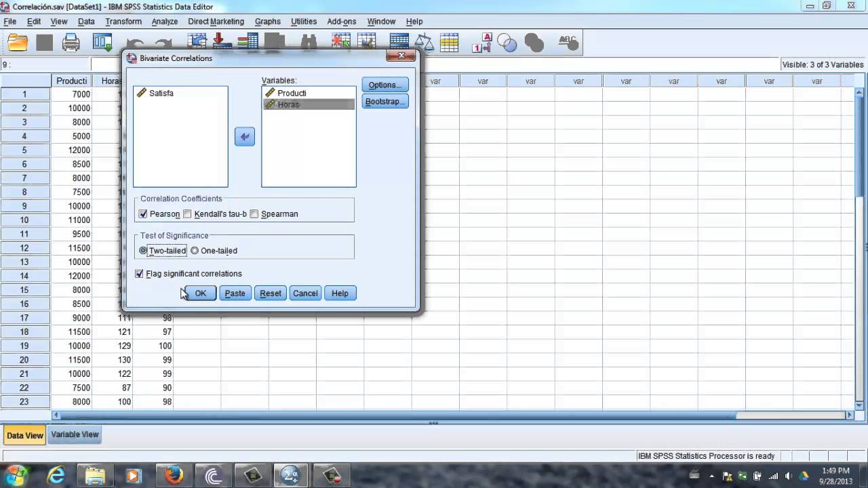Click the horizontal scrollbar thumb
This screenshot has height=488, width=868.
coord(398,415)
